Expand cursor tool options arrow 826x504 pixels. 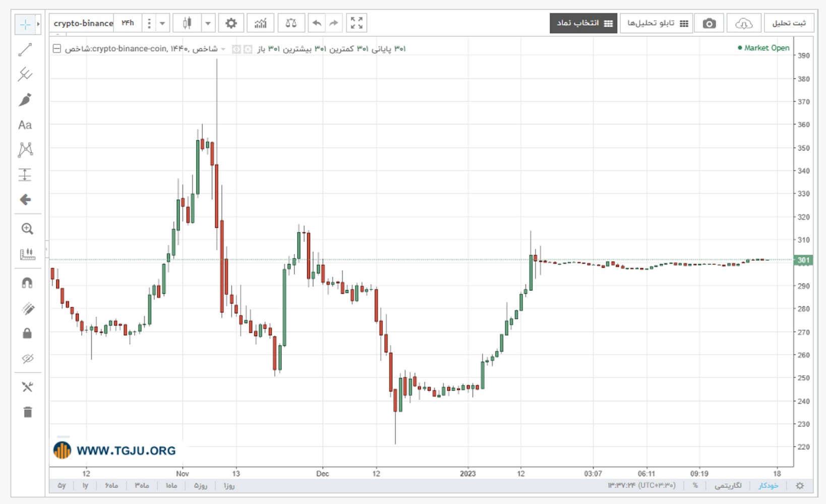point(38,24)
